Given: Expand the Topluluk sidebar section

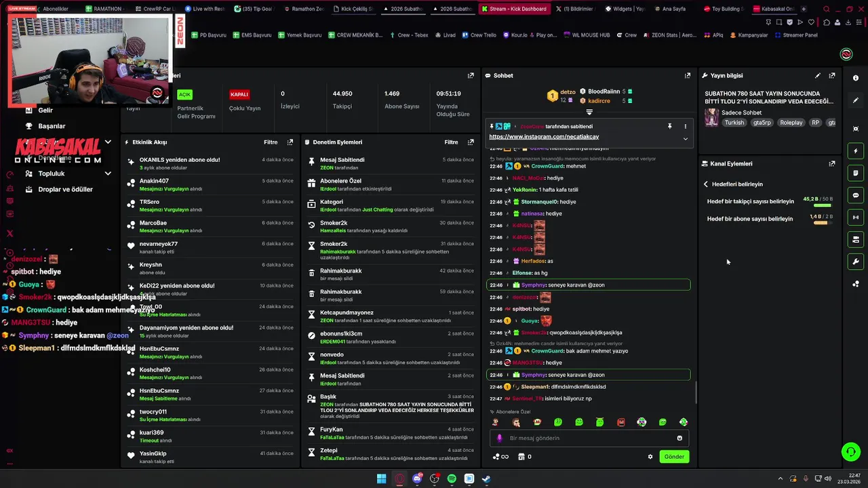Looking at the screenshot, I should coord(108,174).
